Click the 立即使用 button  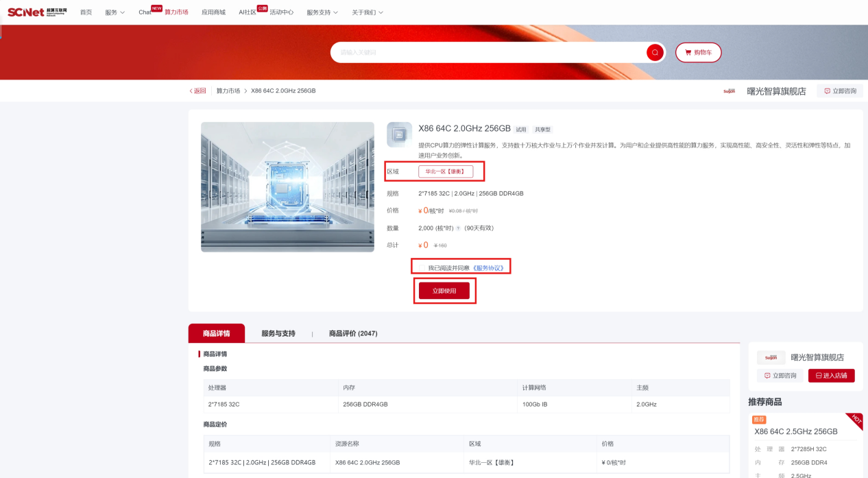click(444, 291)
